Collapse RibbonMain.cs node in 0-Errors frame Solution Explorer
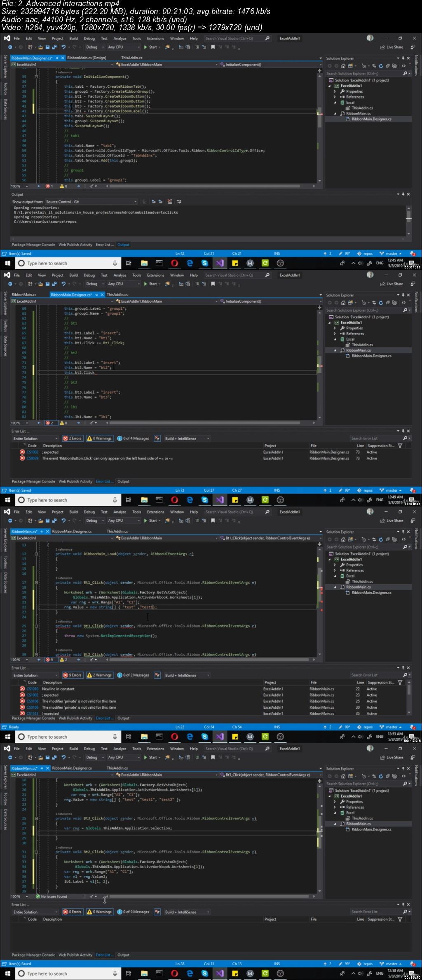The image size is (422, 980). (335, 824)
